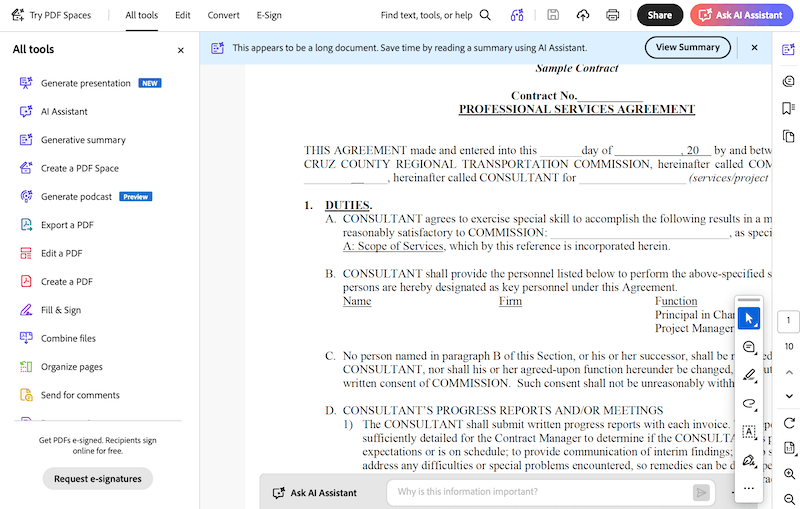800x509 pixels.
Task: Open the Edit menu tab
Action: tap(183, 15)
